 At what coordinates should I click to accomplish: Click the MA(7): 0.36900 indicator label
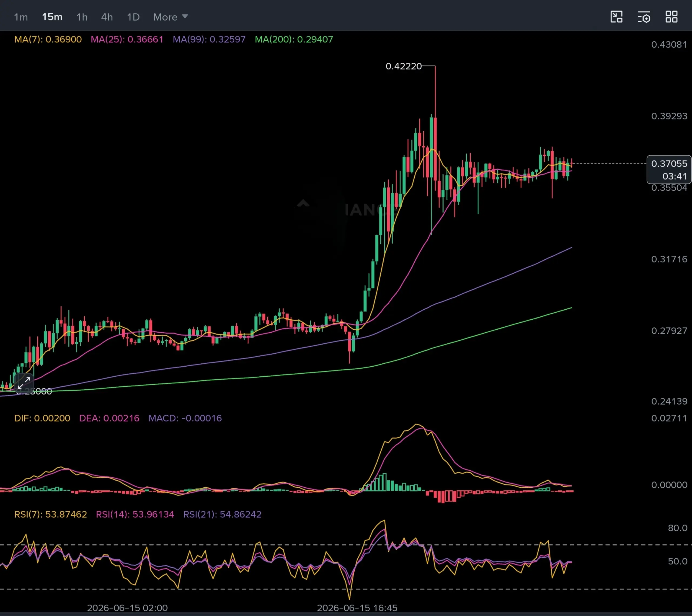point(48,39)
